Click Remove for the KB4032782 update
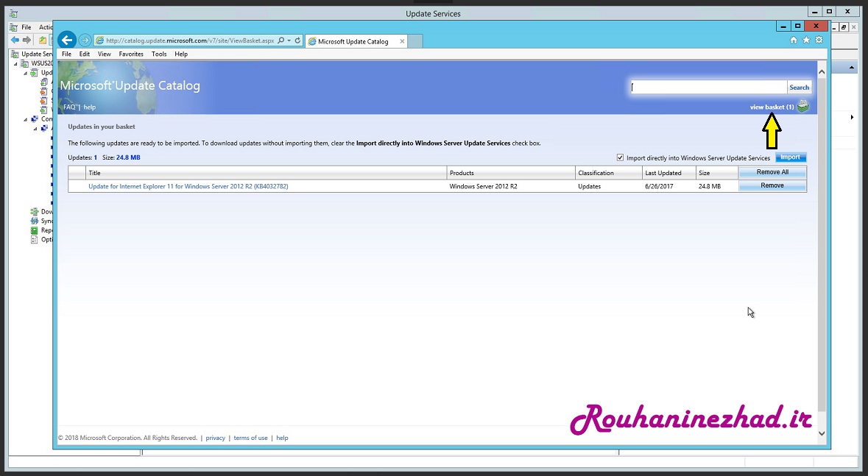The height and width of the screenshot is (476, 868). (772, 185)
